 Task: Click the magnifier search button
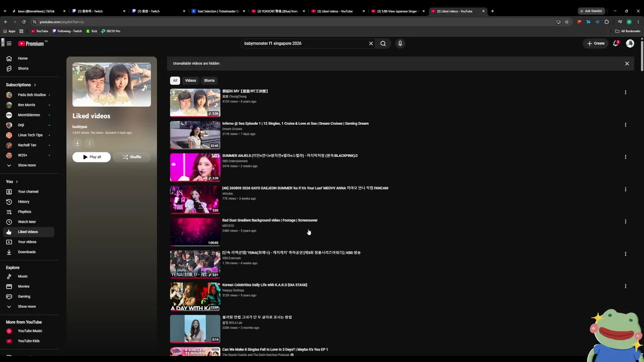(x=383, y=44)
